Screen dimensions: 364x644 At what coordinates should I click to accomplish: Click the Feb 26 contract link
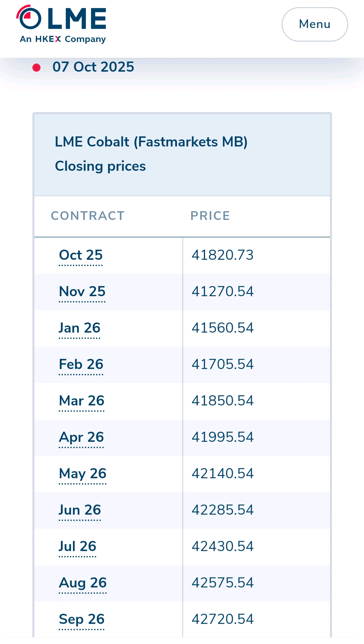(81, 364)
